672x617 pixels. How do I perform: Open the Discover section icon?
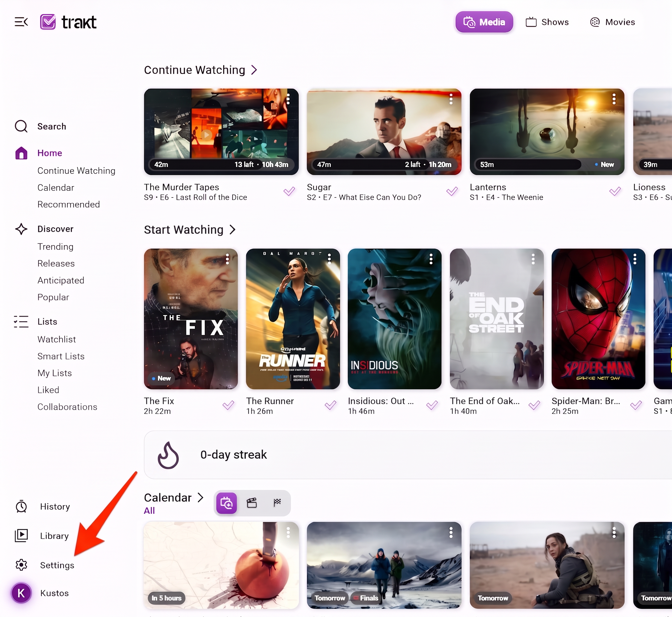point(21,229)
